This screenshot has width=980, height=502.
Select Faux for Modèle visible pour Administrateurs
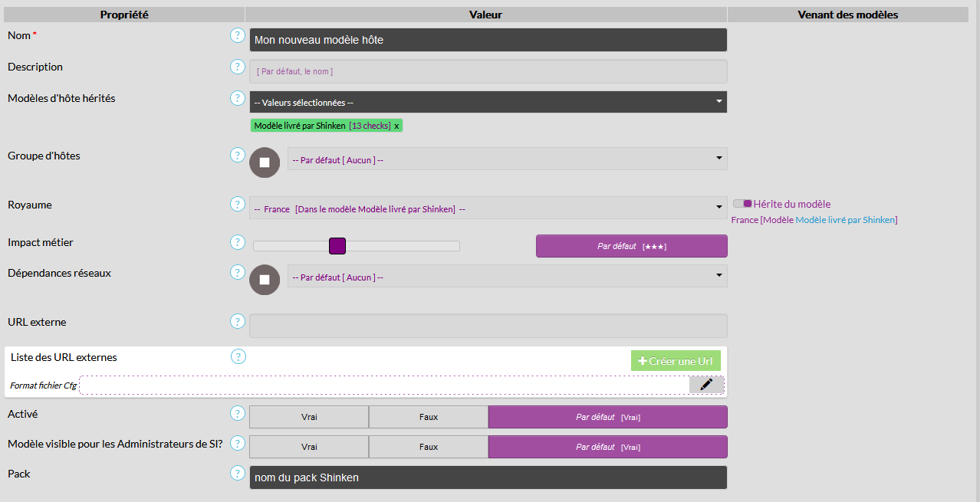[x=429, y=447]
